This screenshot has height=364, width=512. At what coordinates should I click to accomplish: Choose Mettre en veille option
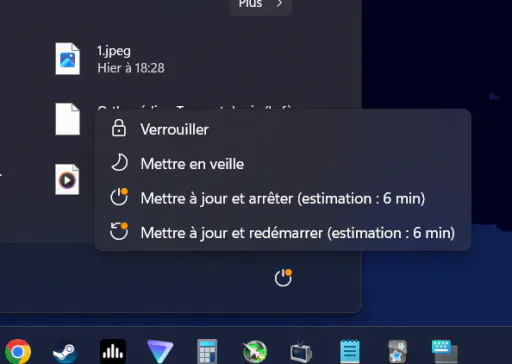click(x=283, y=164)
